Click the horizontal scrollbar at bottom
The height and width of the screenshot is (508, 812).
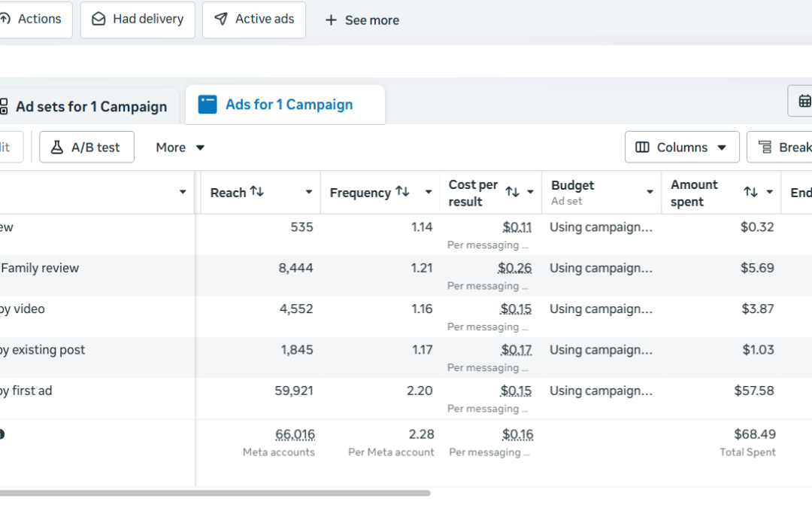point(215,493)
